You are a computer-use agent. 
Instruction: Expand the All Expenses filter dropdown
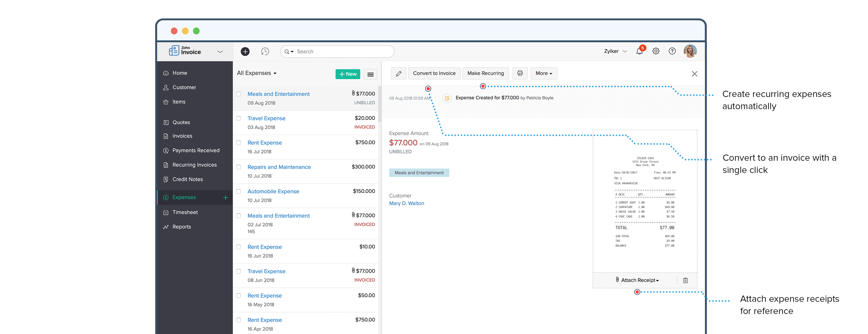tap(256, 73)
